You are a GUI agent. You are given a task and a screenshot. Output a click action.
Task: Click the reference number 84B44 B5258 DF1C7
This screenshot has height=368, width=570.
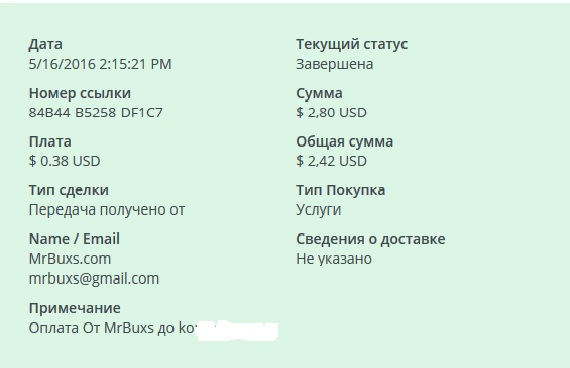(96, 112)
